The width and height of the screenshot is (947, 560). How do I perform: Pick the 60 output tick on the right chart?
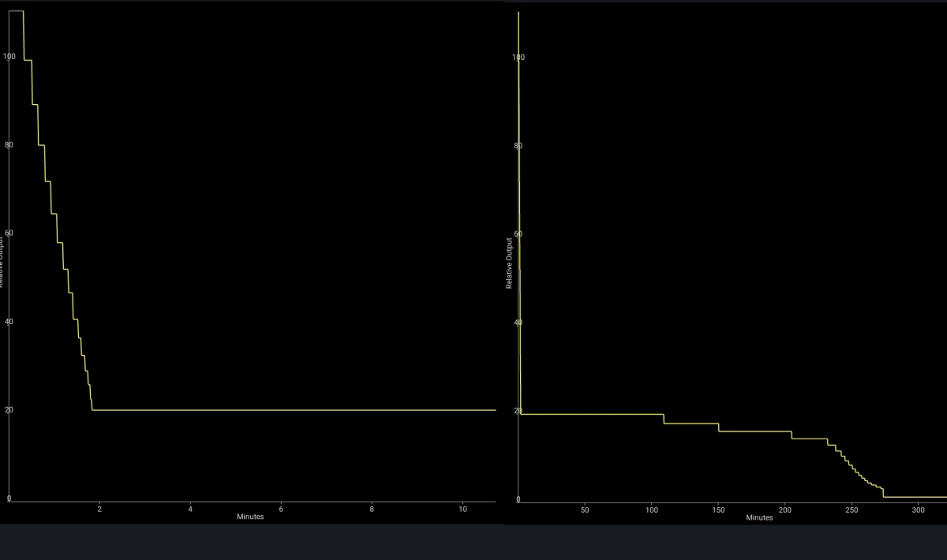[x=519, y=234]
